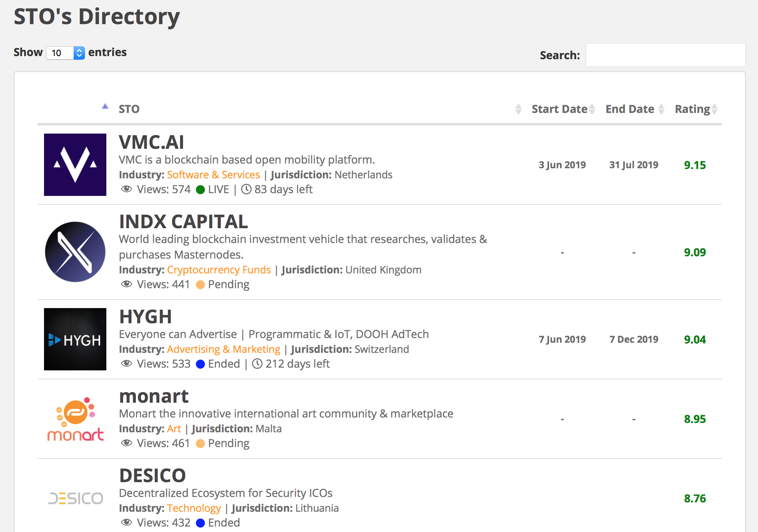
Task: Click the eye icon next to Views: 533
Action: pos(127,364)
